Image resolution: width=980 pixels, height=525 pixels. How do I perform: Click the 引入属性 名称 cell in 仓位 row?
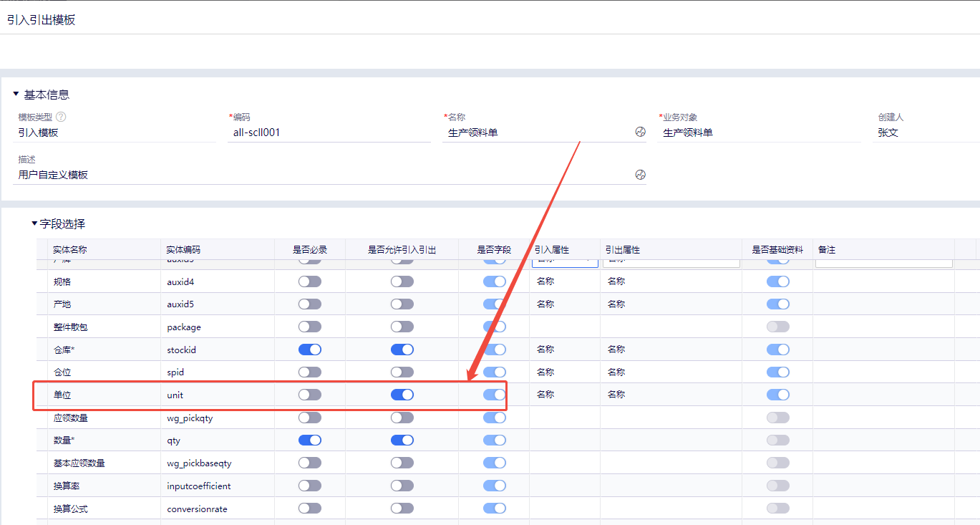tap(565, 372)
